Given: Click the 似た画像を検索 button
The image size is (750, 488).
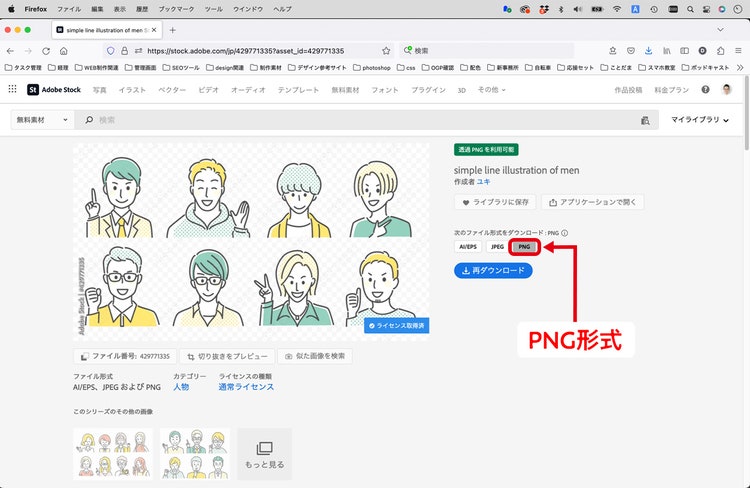Looking at the screenshot, I should point(315,356).
